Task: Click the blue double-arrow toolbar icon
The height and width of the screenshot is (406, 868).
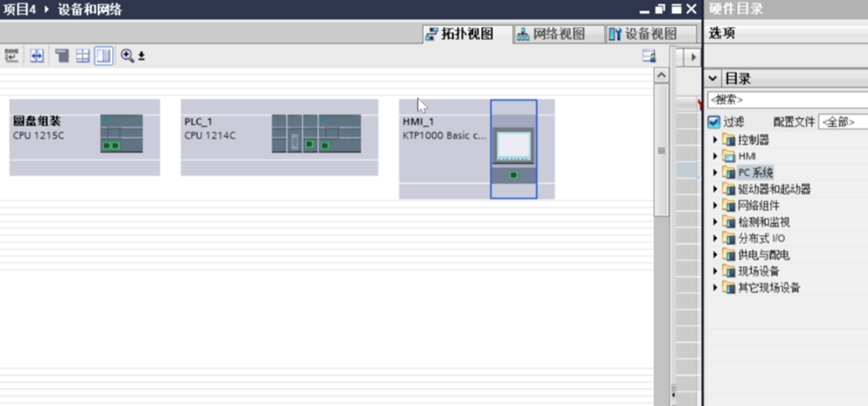Action: point(36,56)
